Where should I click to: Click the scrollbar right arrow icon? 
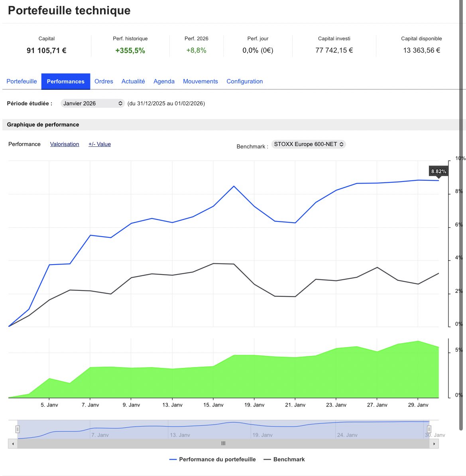[x=434, y=443]
